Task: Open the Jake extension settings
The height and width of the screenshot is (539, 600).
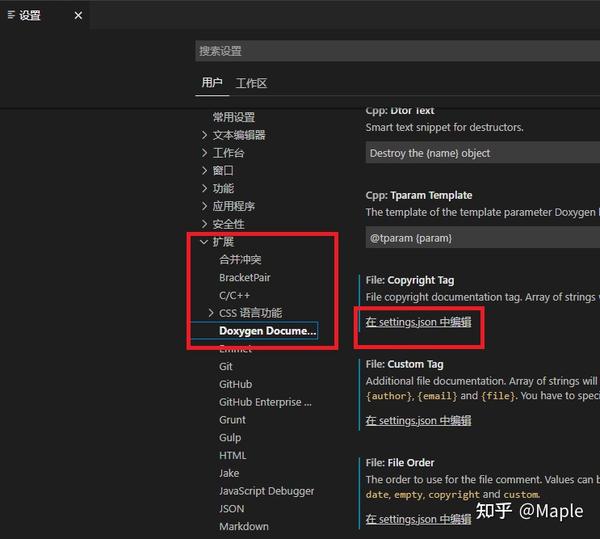Action: (229, 473)
